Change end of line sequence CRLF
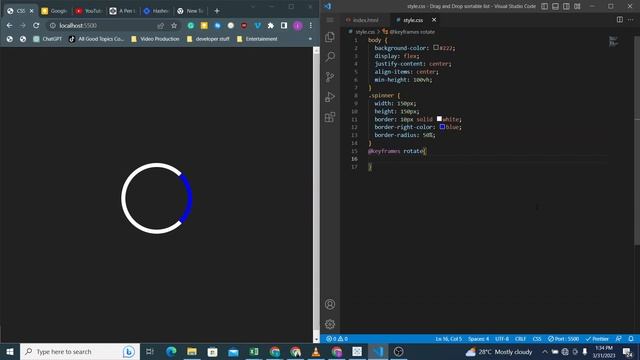Viewport: 640px width, 360px height. coord(520,339)
